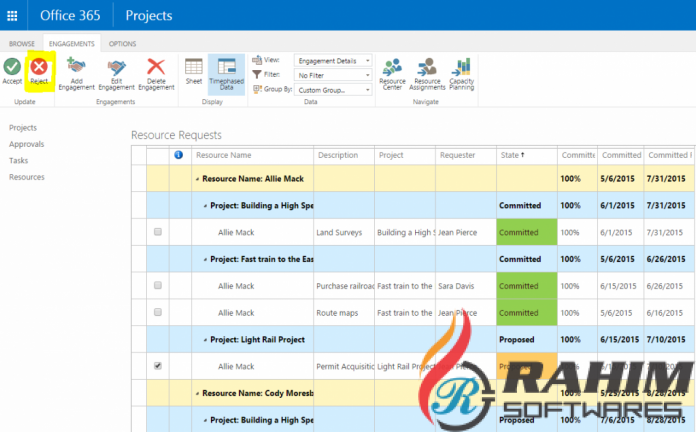Click the Office 365 header link
Screen dimensions: 696x432
click(70, 16)
